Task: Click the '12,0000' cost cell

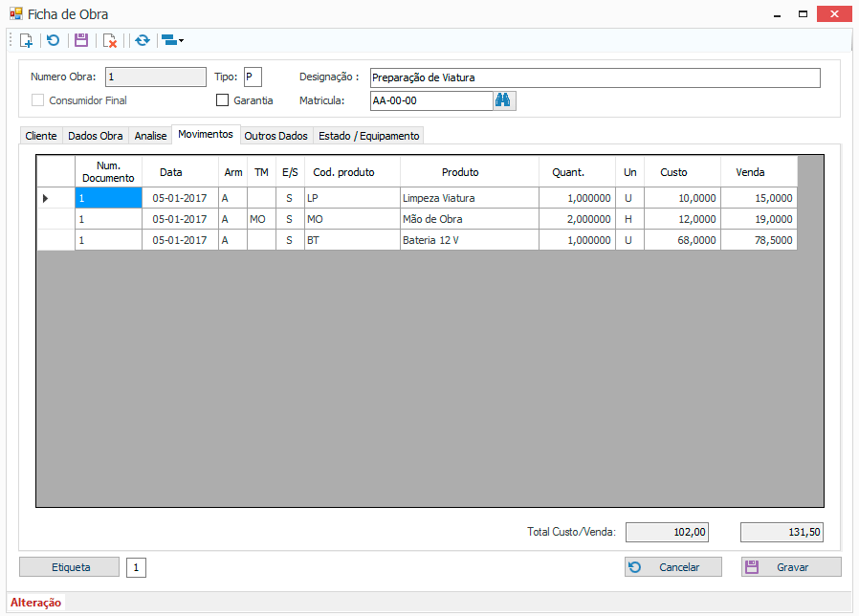Action: [x=683, y=219]
